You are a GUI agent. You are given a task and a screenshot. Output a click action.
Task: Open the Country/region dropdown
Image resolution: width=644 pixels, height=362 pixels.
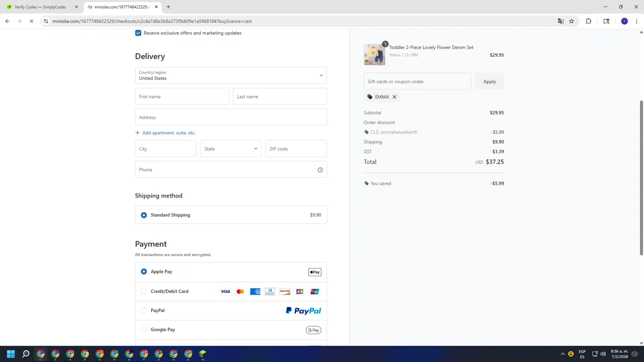[231, 75]
